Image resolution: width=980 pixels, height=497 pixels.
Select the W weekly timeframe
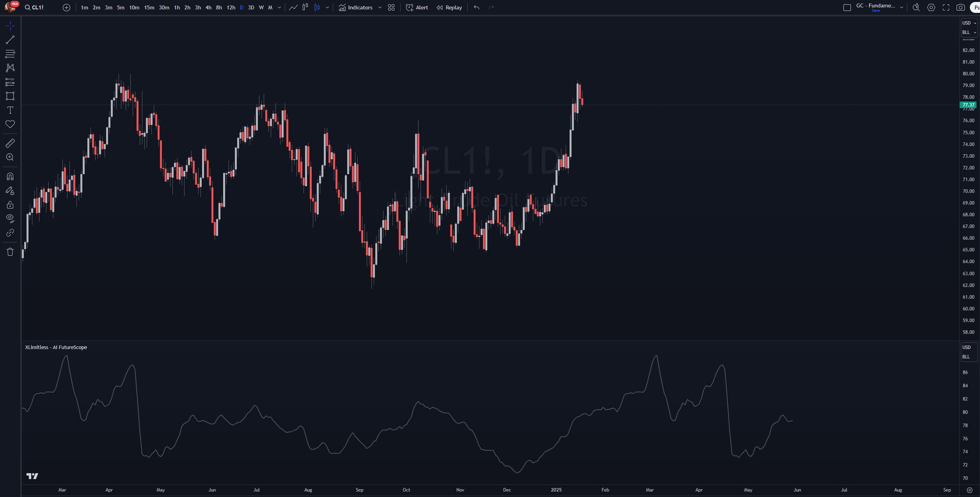pos(261,7)
